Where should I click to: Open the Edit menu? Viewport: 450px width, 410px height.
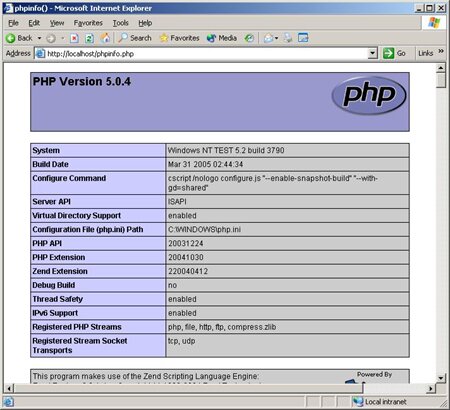click(34, 23)
